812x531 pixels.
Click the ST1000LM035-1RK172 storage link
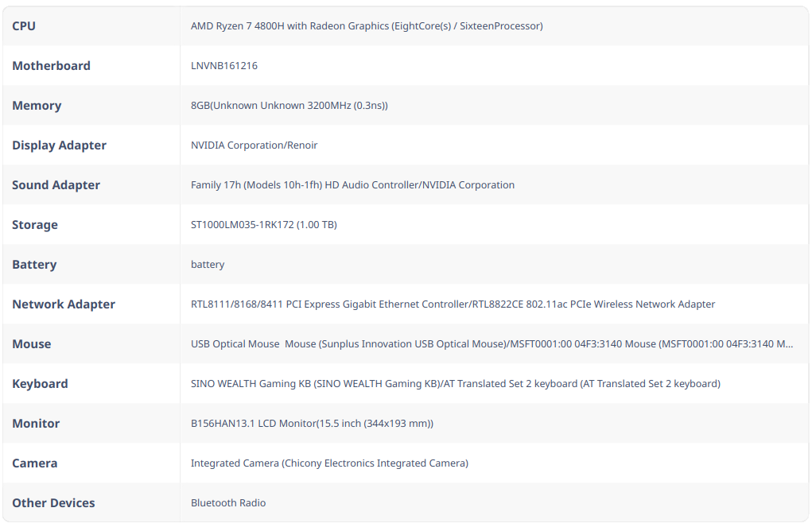click(264, 224)
